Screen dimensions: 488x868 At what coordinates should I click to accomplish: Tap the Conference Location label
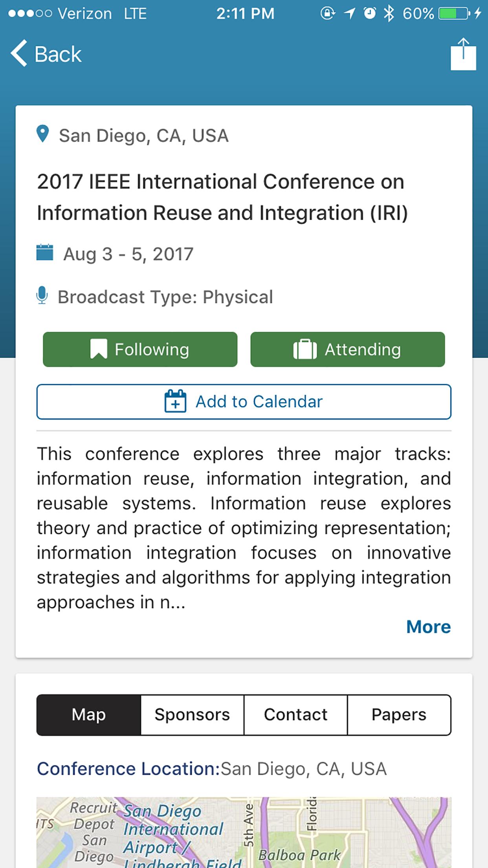point(128,769)
